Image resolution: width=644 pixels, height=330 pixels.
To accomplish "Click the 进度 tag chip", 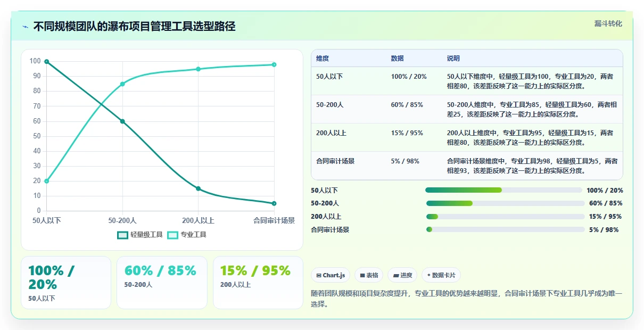I will point(402,275).
